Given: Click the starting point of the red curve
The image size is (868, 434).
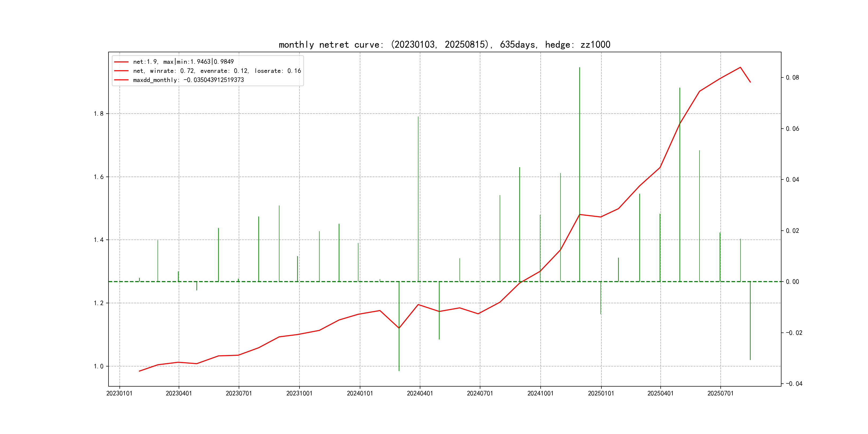Looking at the screenshot, I should pyautogui.click(x=139, y=371).
